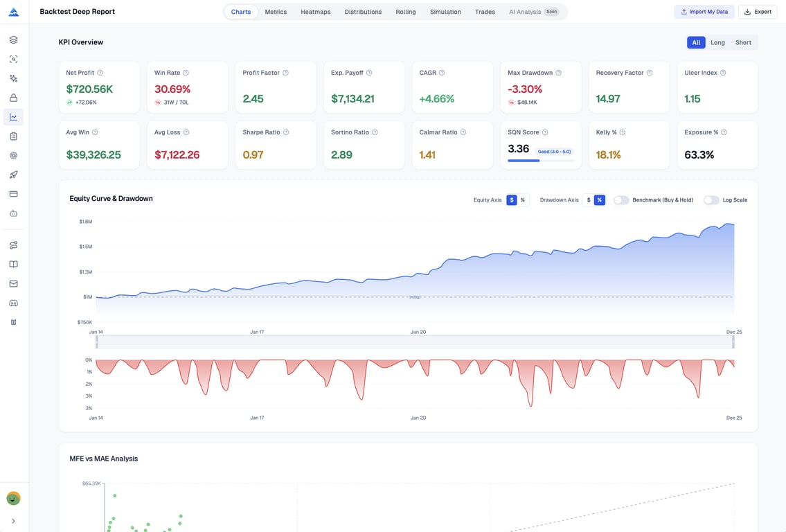The image size is (786, 532).
Task: Open the Trades tab
Action: (x=485, y=12)
